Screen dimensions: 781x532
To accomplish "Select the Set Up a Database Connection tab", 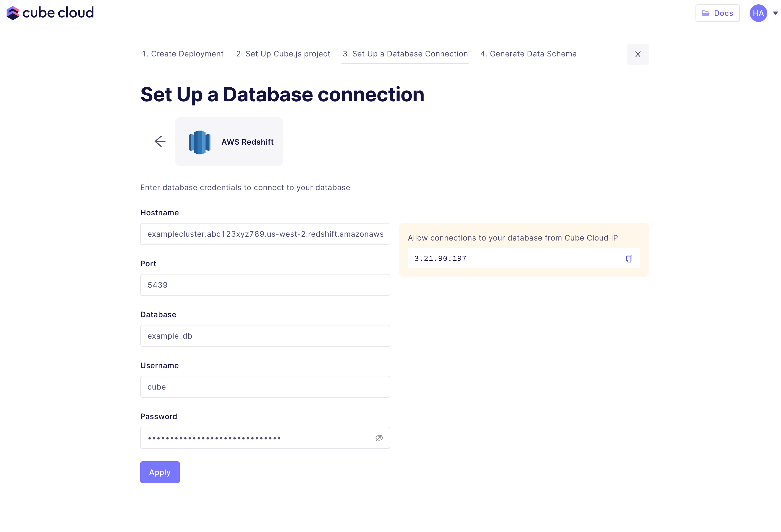I will pos(405,54).
